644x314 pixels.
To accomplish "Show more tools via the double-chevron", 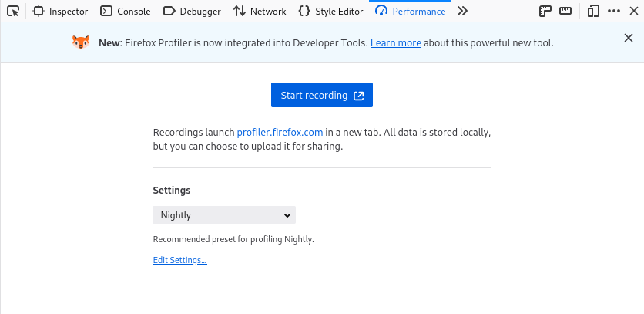I will pos(462,12).
